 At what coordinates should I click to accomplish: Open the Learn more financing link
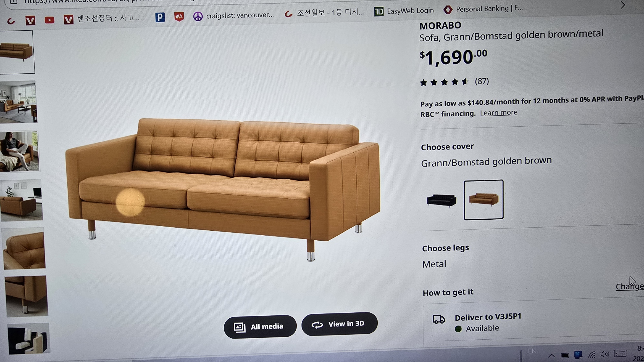(x=499, y=113)
